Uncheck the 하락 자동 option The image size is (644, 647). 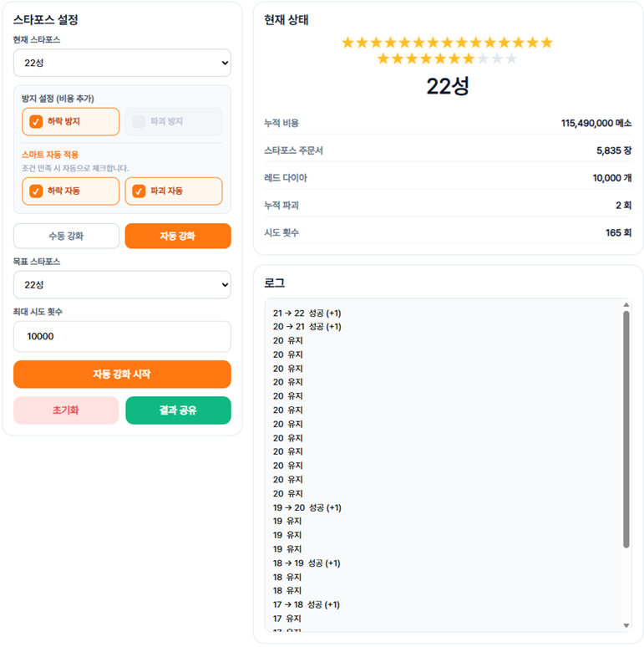click(36, 191)
